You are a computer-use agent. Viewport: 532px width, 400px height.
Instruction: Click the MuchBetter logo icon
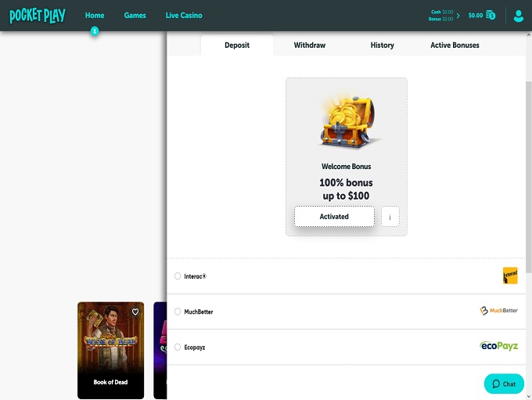pos(498,311)
